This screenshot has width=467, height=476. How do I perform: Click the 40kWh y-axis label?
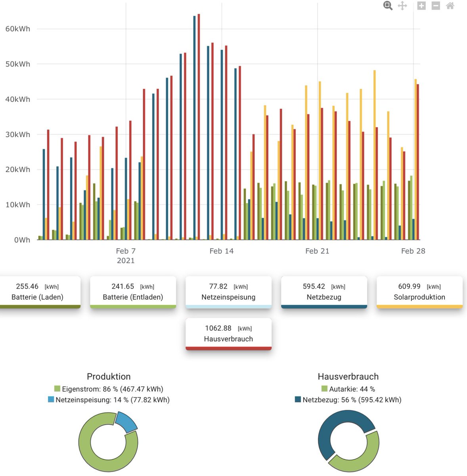coord(17,99)
